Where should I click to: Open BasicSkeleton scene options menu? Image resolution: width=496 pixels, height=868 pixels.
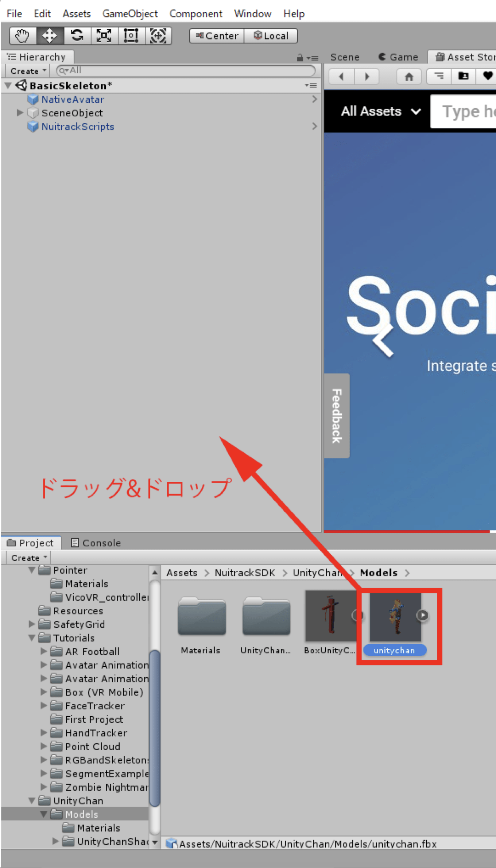[311, 85]
